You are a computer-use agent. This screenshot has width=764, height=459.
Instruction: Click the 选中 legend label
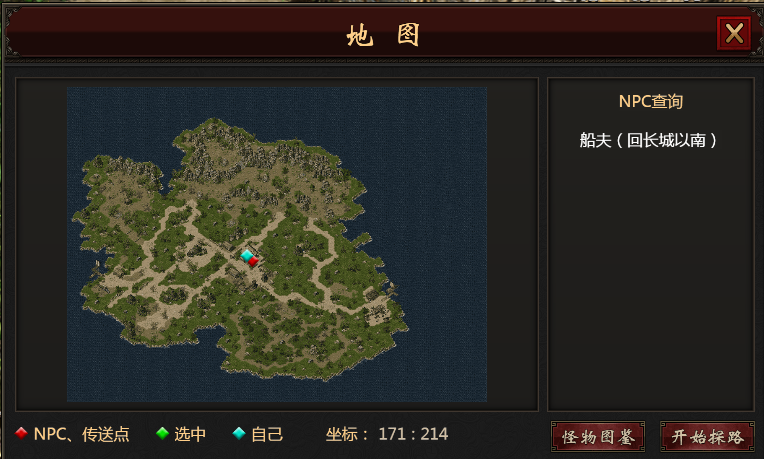(x=190, y=434)
